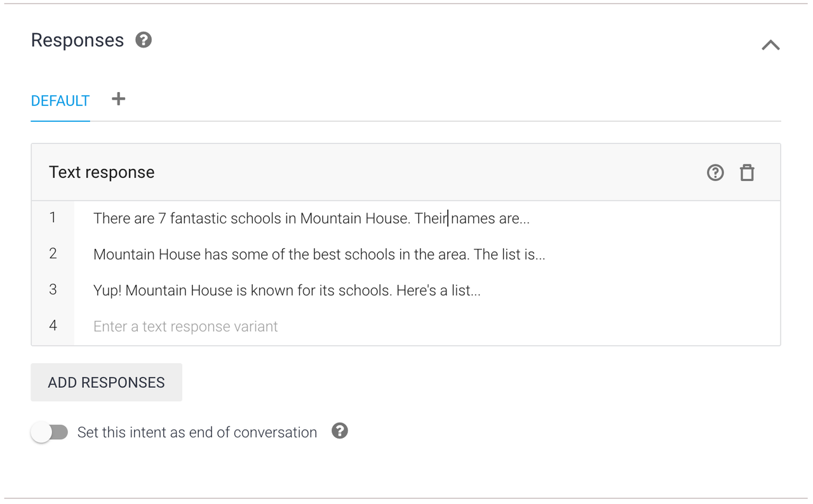The width and height of the screenshot is (813, 504).
Task: Click the 'Responses' section heading
Action: click(x=77, y=40)
